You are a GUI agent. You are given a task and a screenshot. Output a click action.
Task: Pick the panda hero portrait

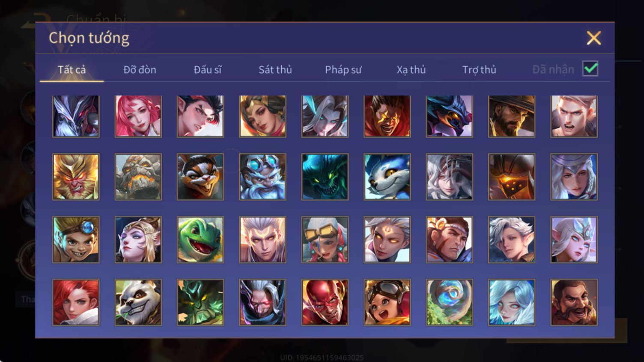[138, 302]
